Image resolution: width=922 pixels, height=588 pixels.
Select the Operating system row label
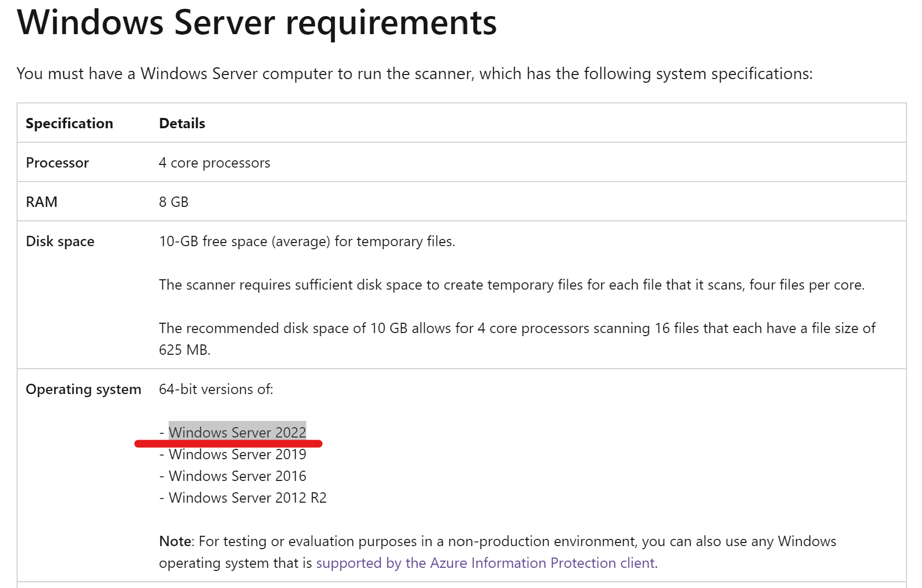pos(83,389)
